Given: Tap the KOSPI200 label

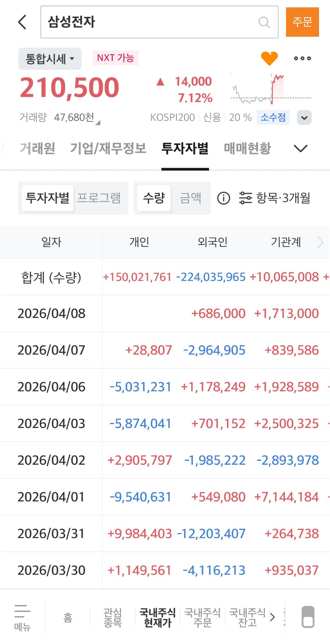Looking at the screenshot, I should tap(172, 117).
